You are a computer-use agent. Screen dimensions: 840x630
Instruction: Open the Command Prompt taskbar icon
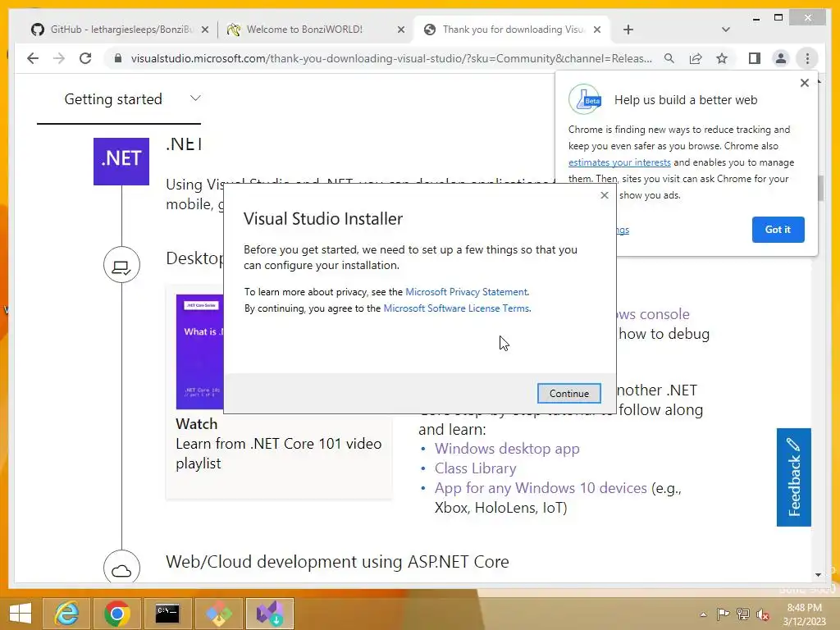167,613
